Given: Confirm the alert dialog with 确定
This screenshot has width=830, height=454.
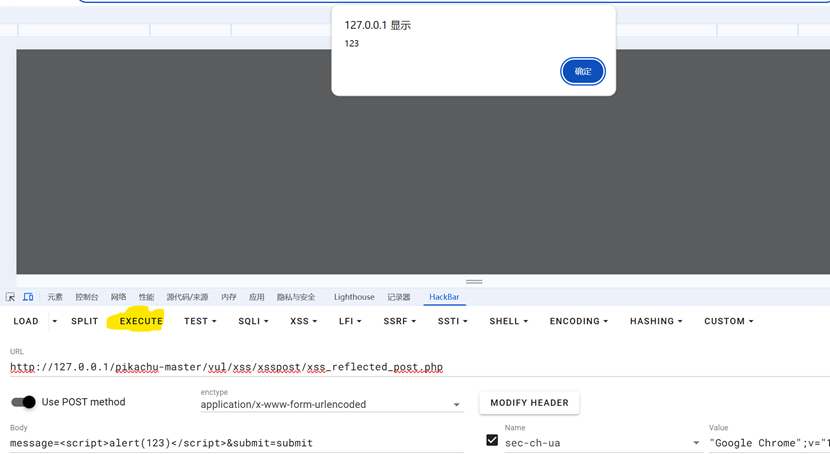Looking at the screenshot, I should (583, 71).
